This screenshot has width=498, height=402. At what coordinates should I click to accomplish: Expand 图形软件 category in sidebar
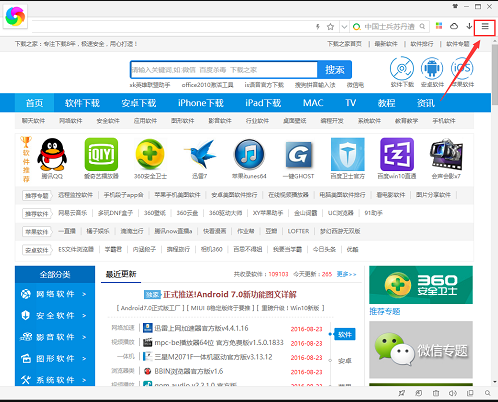[55, 359]
